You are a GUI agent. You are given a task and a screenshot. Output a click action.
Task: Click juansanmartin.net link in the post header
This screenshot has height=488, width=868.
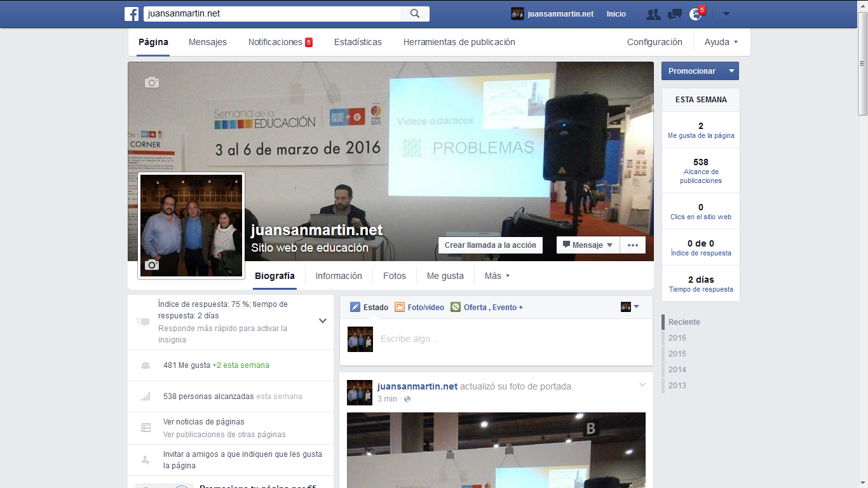417,386
